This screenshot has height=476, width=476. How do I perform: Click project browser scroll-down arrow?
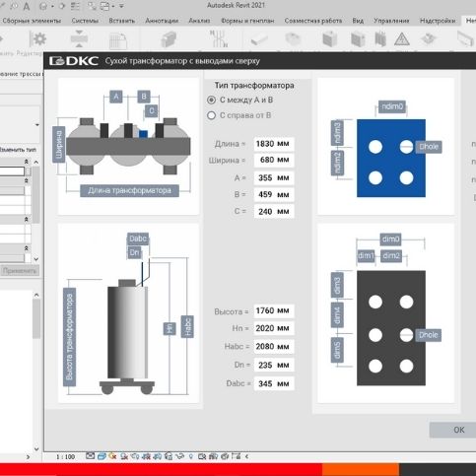[36, 448]
